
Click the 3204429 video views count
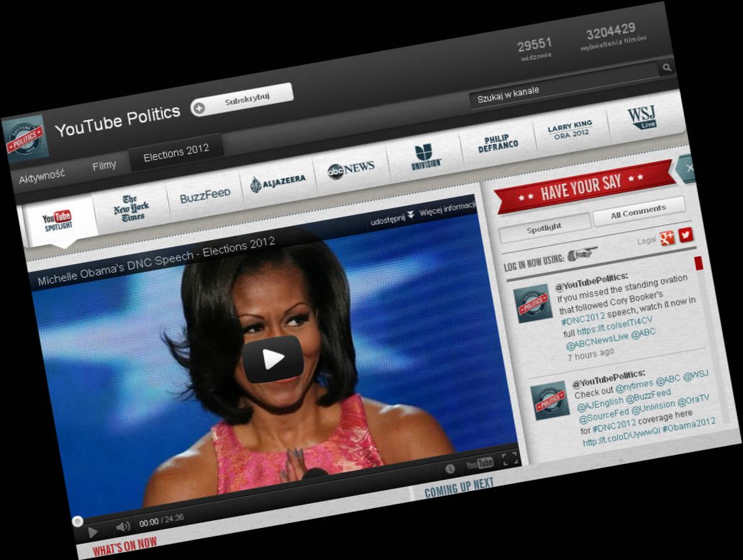point(612,36)
